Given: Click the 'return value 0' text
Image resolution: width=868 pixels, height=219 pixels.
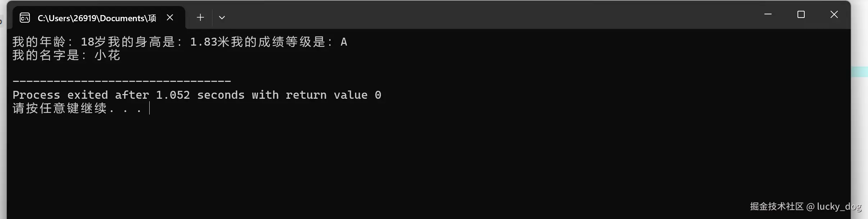Looking at the screenshot, I should pos(333,95).
